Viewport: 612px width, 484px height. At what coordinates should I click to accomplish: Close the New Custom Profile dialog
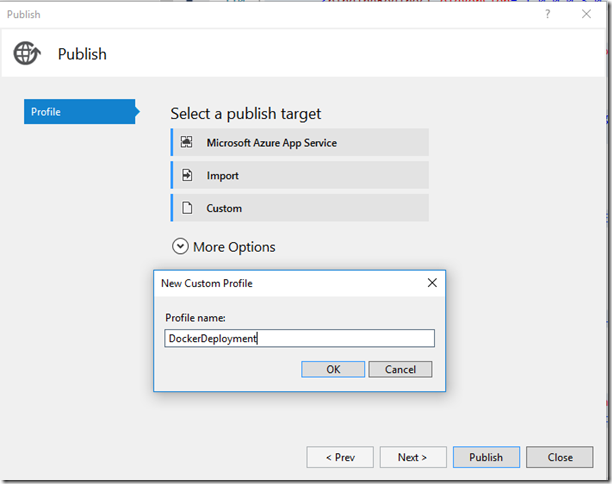[x=432, y=283]
